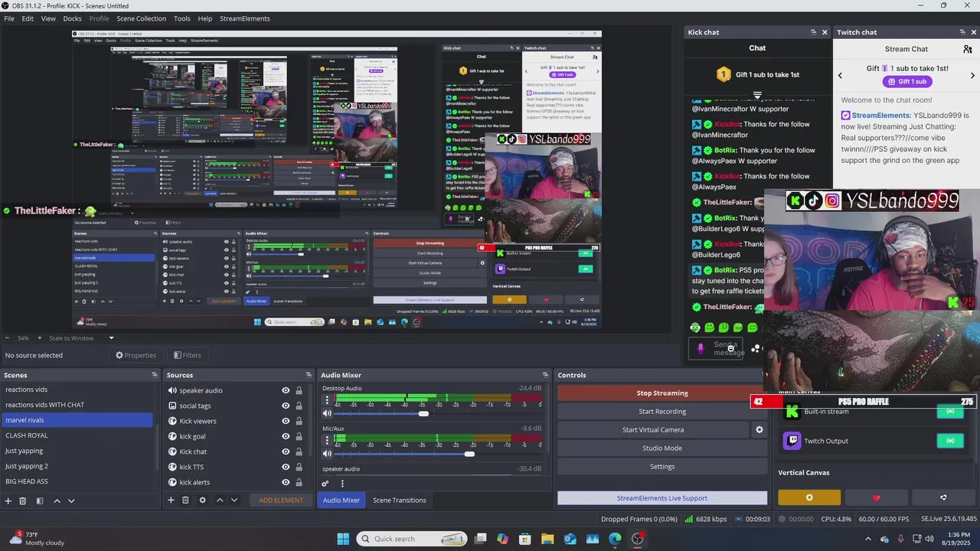Open Scene Collection menu

(141, 18)
